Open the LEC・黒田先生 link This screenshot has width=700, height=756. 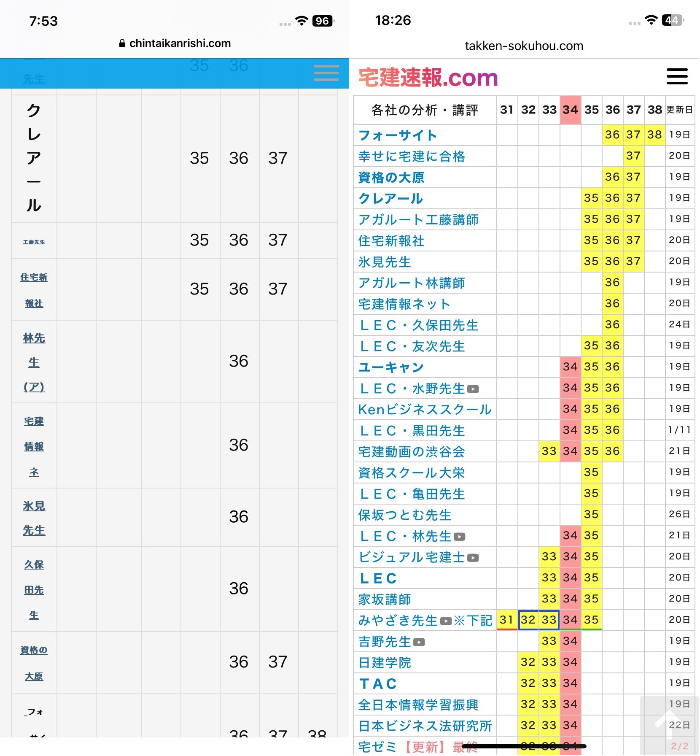click(x=411, y=431)
